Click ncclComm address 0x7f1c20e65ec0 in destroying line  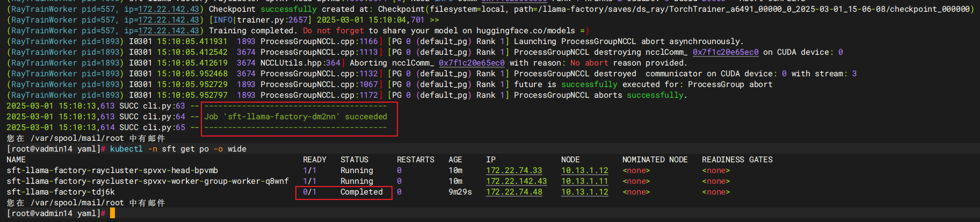click(725, 52)
